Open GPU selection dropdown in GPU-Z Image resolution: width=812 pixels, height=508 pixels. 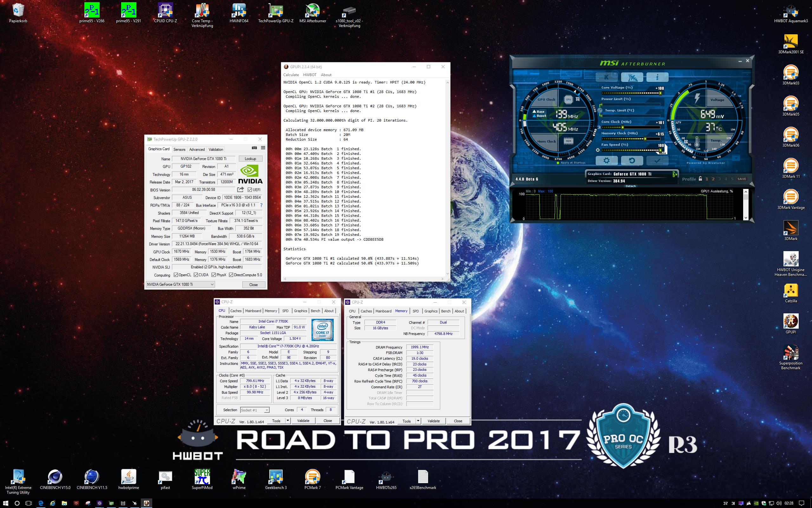pyautogui.click(x=180, y=284)
